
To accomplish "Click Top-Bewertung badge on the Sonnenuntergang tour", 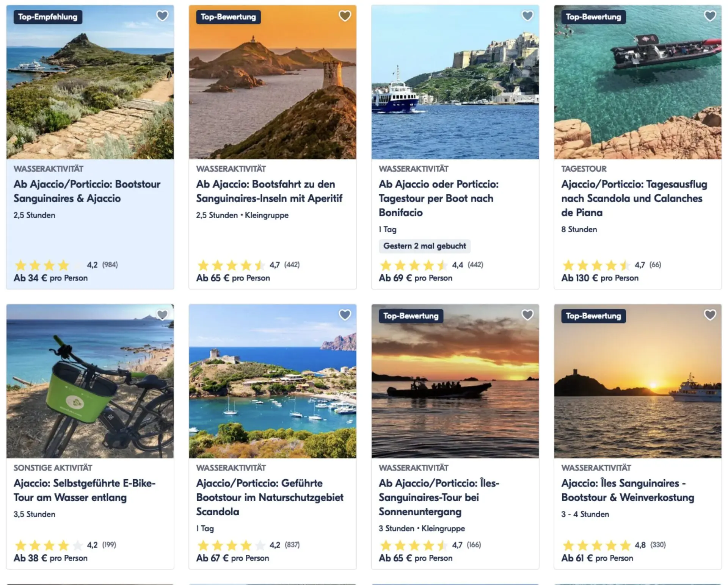I will pos(411,316).
